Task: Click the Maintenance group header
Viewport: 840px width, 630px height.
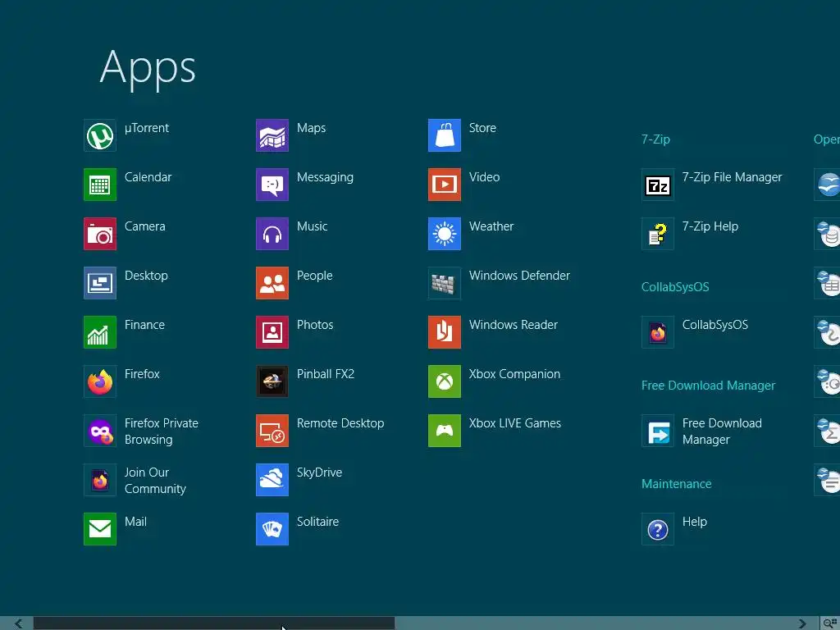Action: [677, 484]
